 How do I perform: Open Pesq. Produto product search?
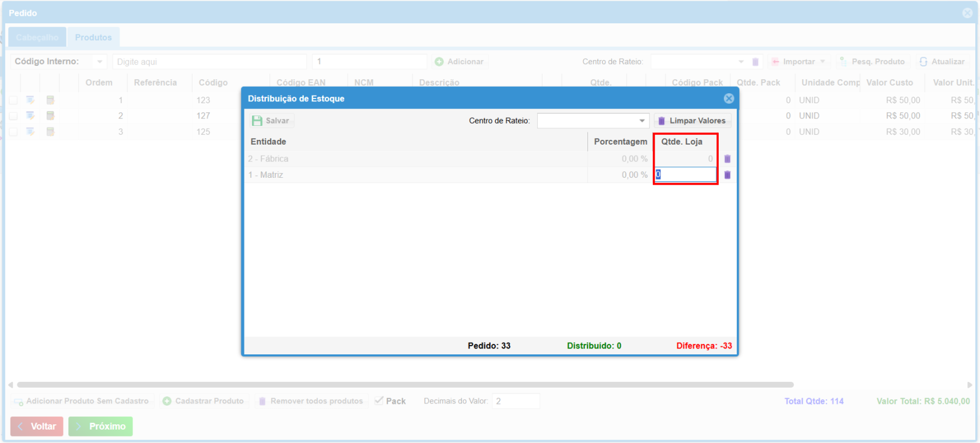[872, 62]
